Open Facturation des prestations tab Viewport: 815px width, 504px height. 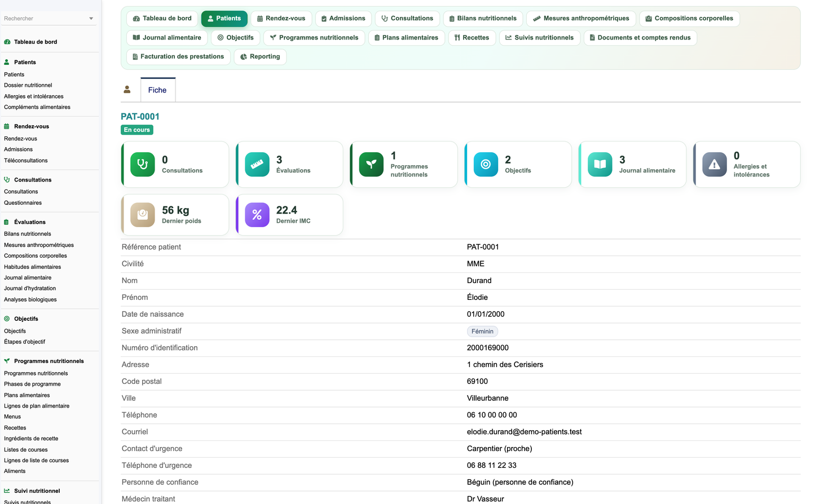(x=178, y=57)
